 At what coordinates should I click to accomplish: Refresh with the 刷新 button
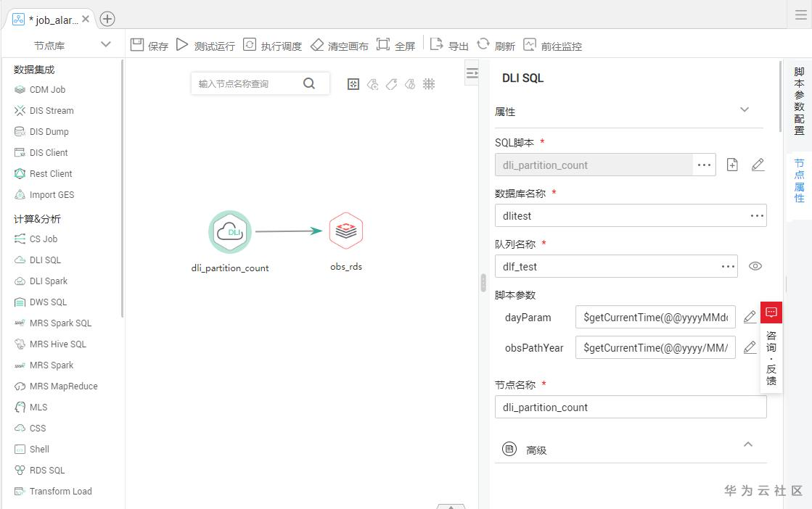coord(496,46)
